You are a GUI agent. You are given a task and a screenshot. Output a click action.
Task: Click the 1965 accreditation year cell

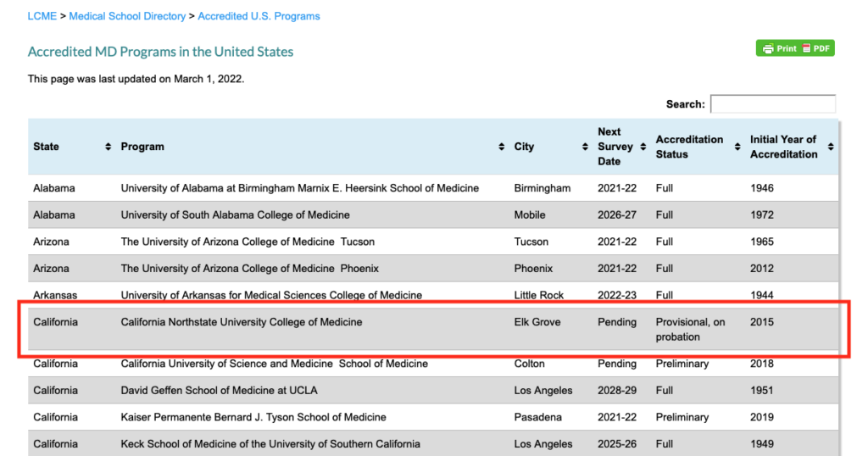pos(762,242)
